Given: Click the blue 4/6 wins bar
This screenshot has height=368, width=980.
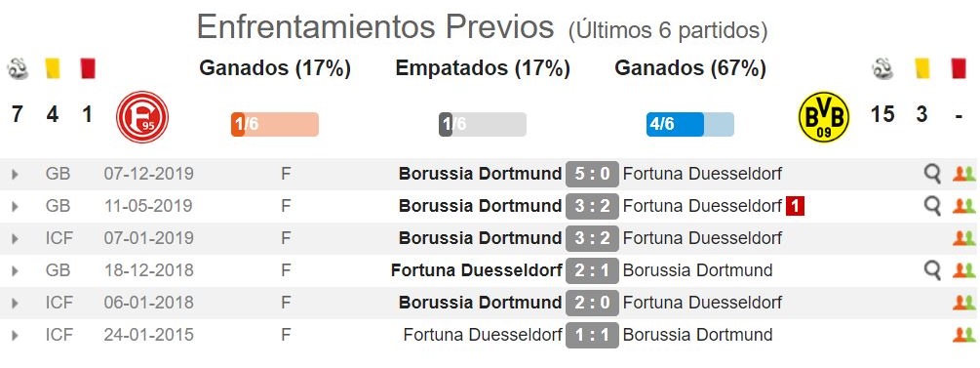Looking at the screenshot, I should tap(690, 125).
